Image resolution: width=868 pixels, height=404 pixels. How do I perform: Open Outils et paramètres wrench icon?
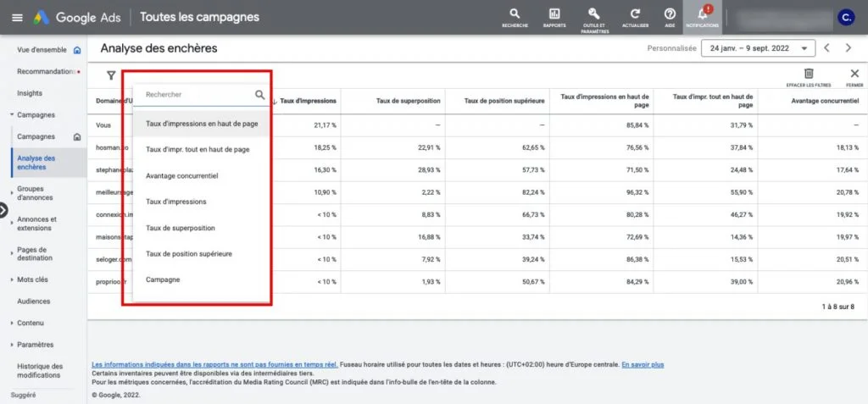(x=594, y=20)
